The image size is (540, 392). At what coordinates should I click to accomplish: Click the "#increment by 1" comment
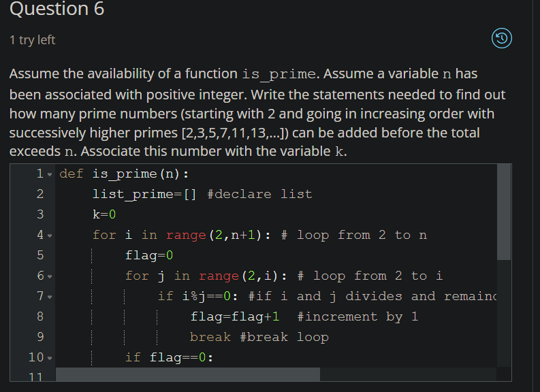(x=358, y=316)
